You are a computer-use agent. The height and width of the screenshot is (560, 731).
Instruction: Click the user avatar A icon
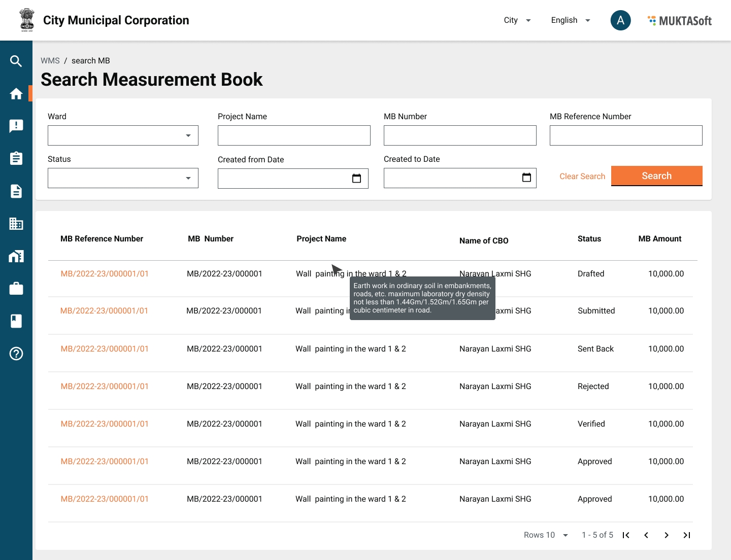tap(620, 20)
